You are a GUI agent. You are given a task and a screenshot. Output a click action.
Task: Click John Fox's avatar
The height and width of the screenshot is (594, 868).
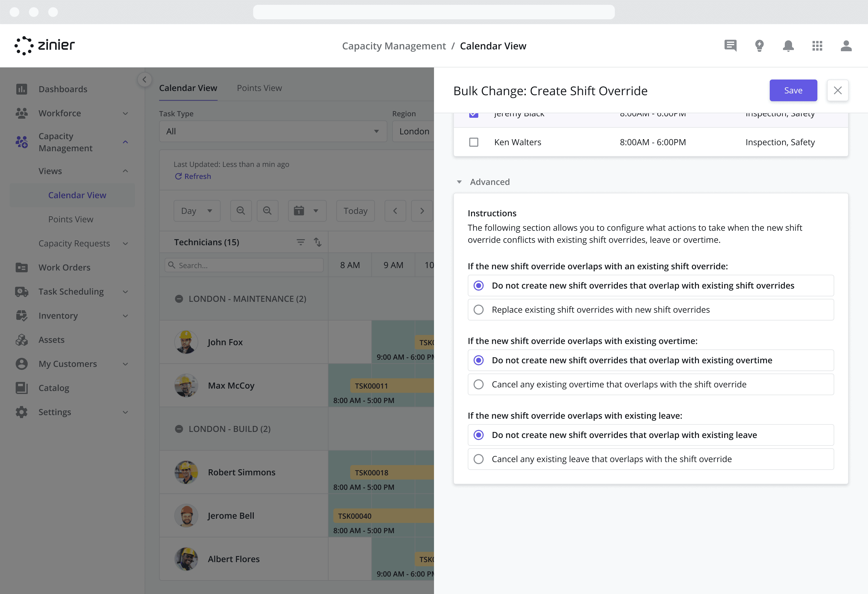point(186,342)
